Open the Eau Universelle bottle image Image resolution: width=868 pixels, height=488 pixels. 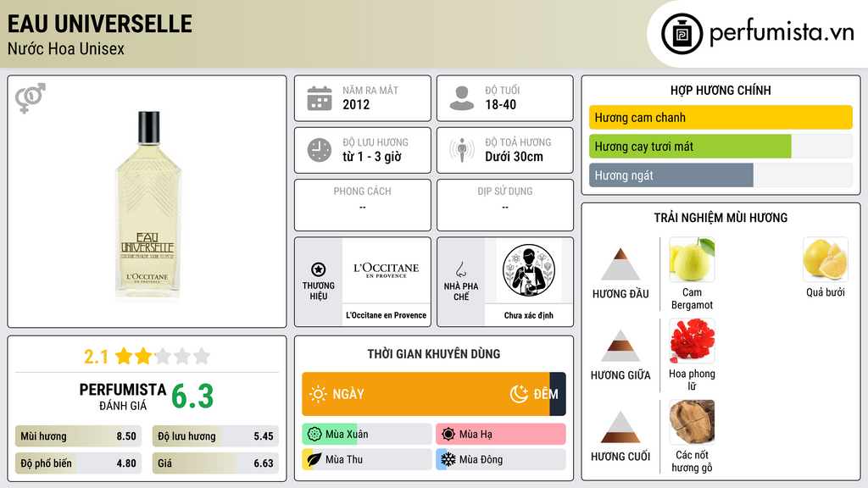(x=147, y=206)
